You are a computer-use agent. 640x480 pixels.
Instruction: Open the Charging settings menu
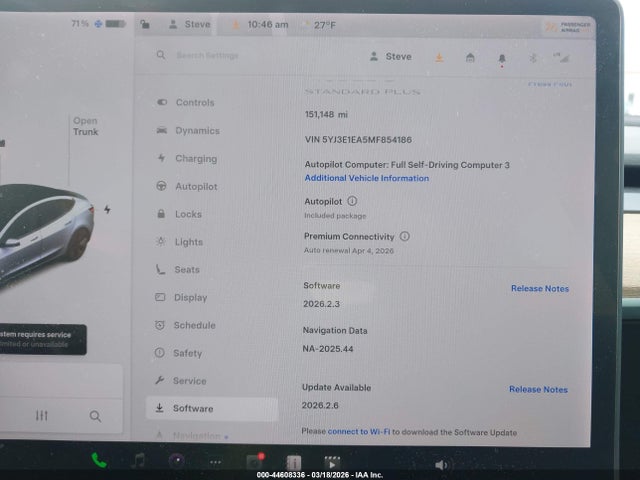[x=187, y=158]
